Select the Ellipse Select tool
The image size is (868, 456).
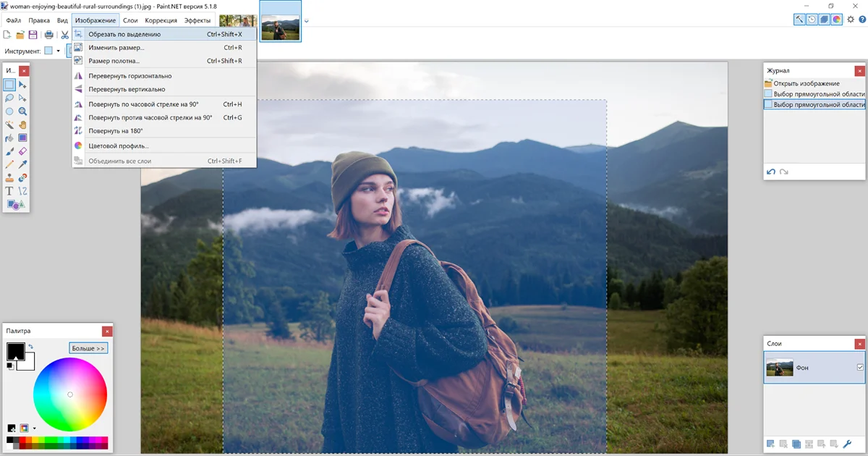[9, 111]
